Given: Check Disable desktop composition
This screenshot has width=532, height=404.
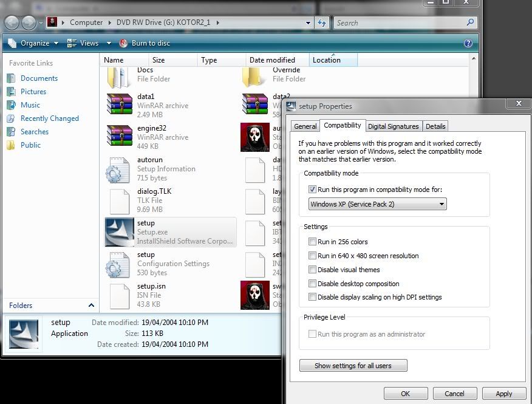Looking at the screenshot, I should [x=312, y=284].
